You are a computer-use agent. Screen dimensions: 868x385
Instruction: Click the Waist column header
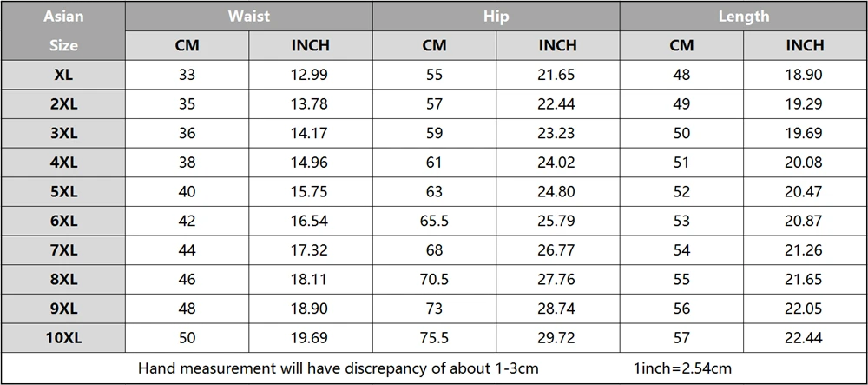(249, 16)
